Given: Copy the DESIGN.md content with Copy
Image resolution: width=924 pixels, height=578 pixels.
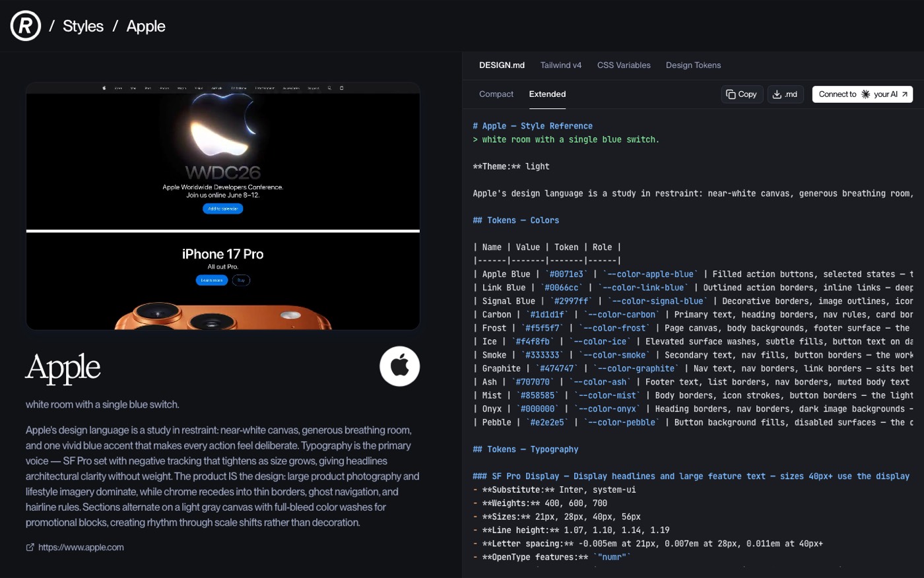Looking at the screenshot, I should click(x=742, y=94).
